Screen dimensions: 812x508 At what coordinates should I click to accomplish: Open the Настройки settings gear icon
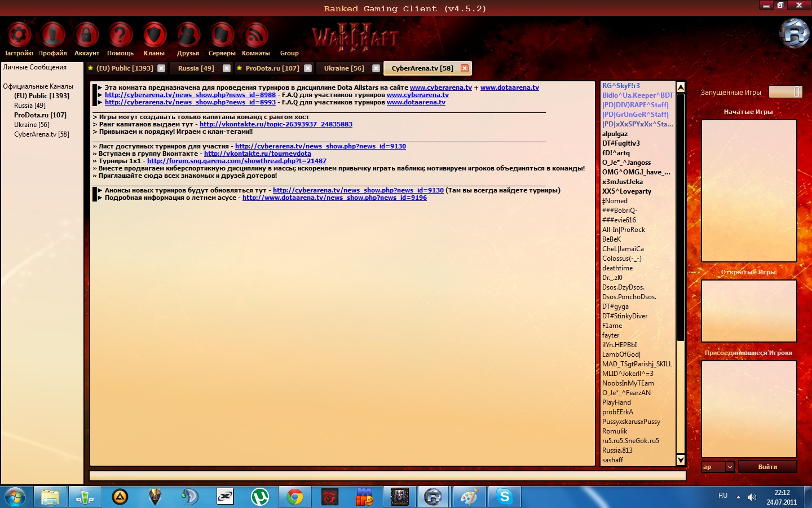[19, 35]
